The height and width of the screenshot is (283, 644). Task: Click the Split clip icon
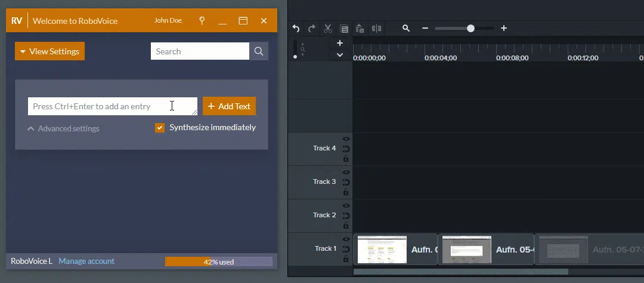click(x=376, y=29)
